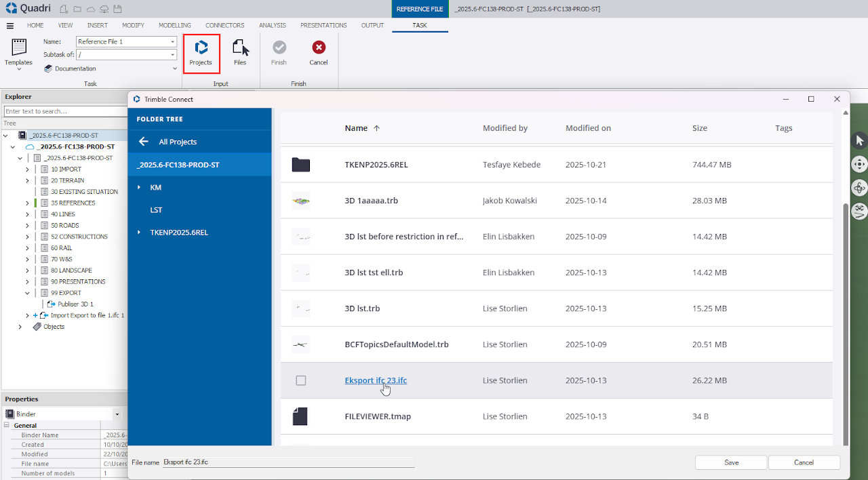Click the File name field in dialog
The image size is (868, 480).
288,462
